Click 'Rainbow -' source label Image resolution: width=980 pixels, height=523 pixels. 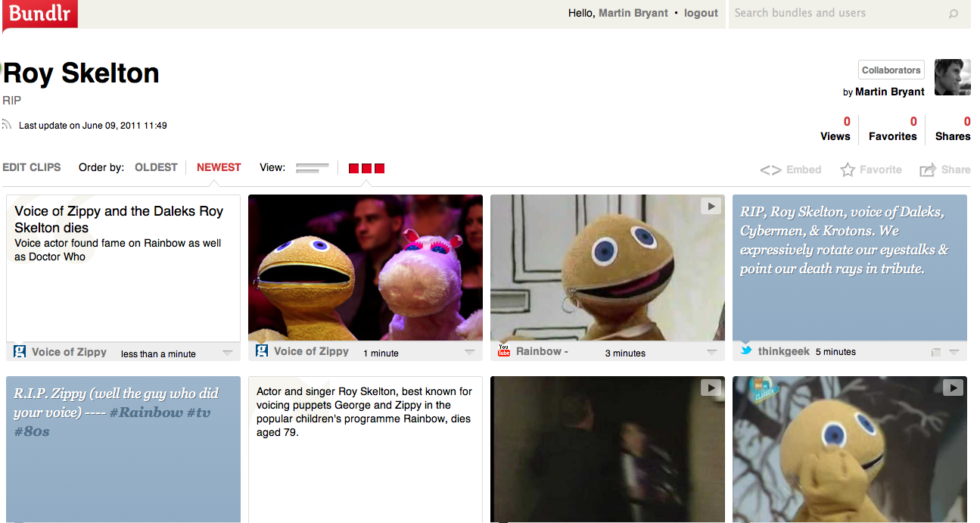pos(542,351)
